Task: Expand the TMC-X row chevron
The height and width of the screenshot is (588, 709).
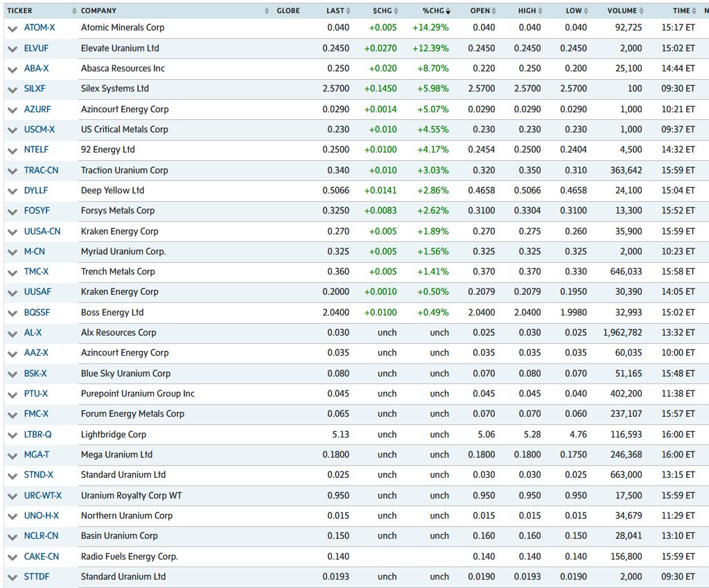Action: pos(12,273)
